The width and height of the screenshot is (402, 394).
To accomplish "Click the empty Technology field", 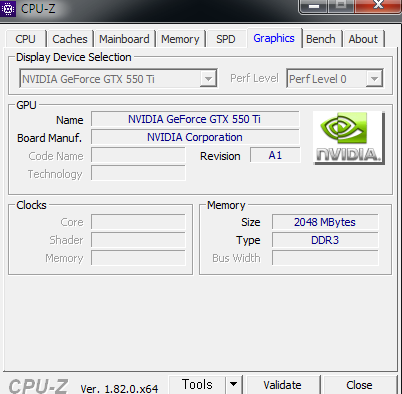I will pyautogui.click(x=138, y=173).
